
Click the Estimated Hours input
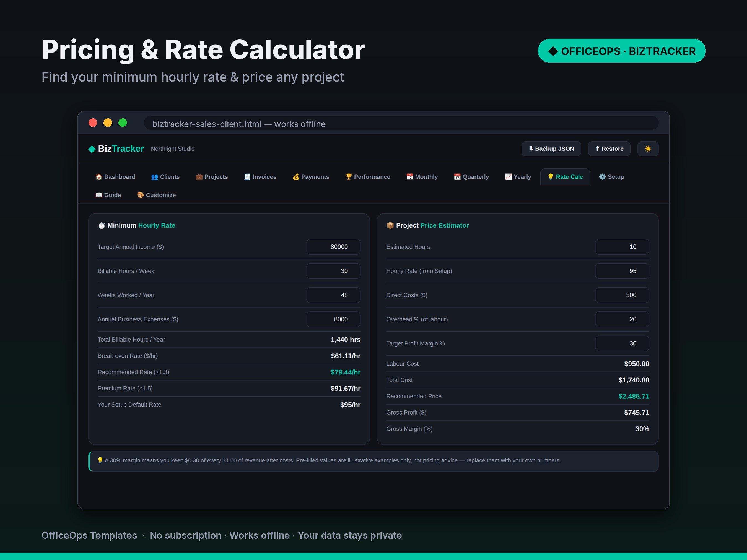622,247
